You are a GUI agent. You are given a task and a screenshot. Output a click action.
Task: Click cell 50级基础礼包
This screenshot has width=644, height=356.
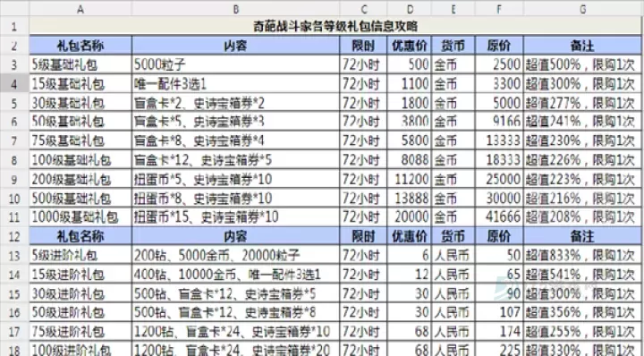(80, 122)
